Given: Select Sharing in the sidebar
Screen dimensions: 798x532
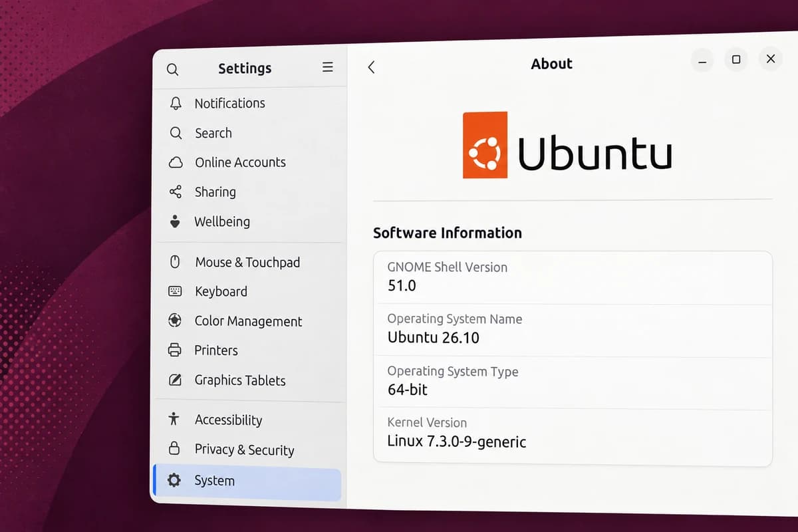Looking at the screenshot, I should [x=249, y=192].
